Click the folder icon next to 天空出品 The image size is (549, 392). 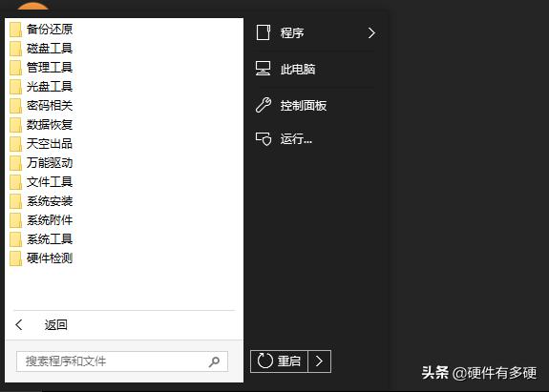pos(16,144)
